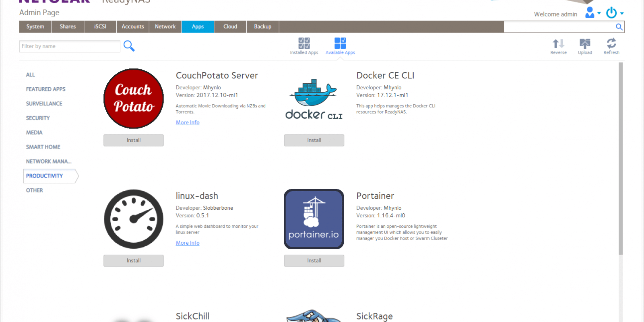Image resolution: width=644 pixels, height=322 pixels.
Task: Go to the Accounts tab
Action: pyautogui.click(x=133, y=27)
